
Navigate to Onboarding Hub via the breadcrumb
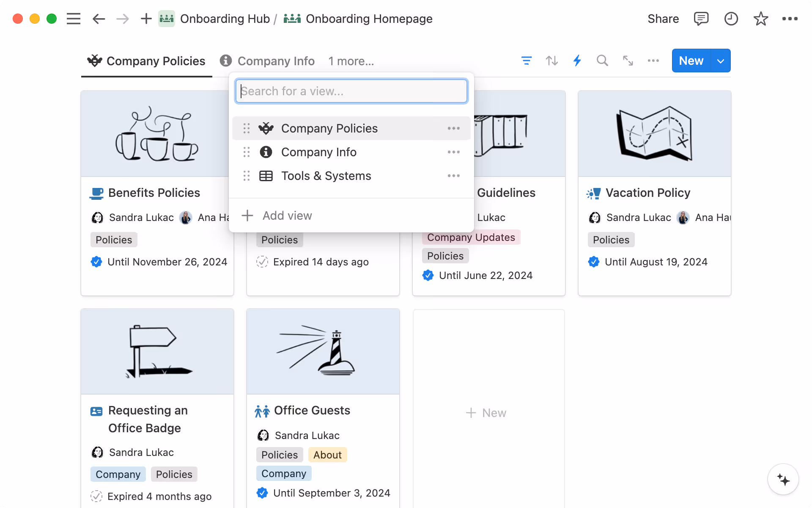225,19
